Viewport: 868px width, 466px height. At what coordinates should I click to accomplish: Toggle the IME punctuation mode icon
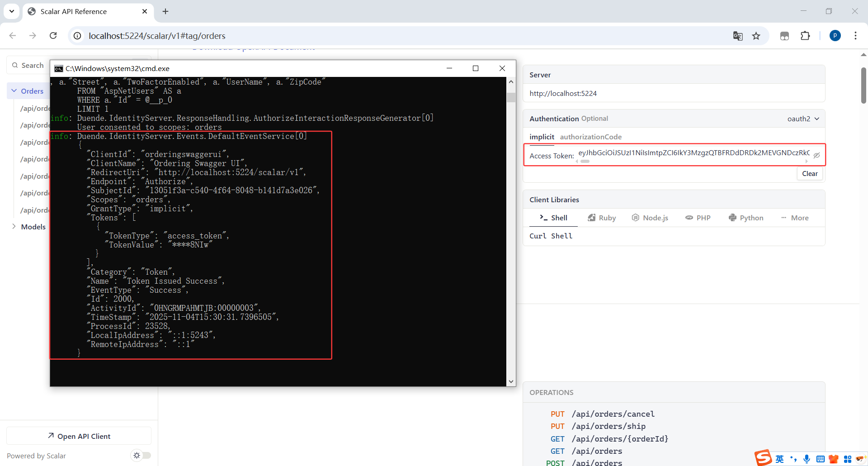793,459
